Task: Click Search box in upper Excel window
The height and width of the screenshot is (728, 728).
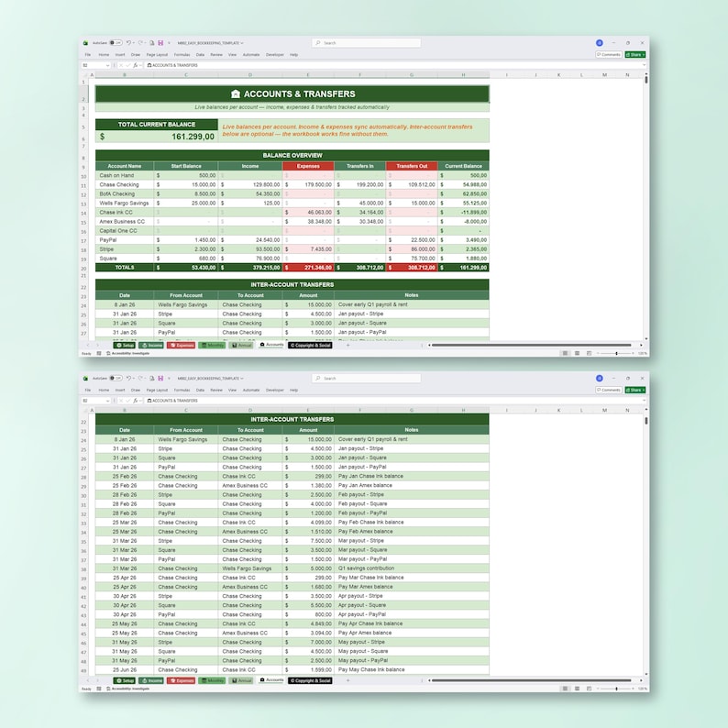Action: [367, 43]
